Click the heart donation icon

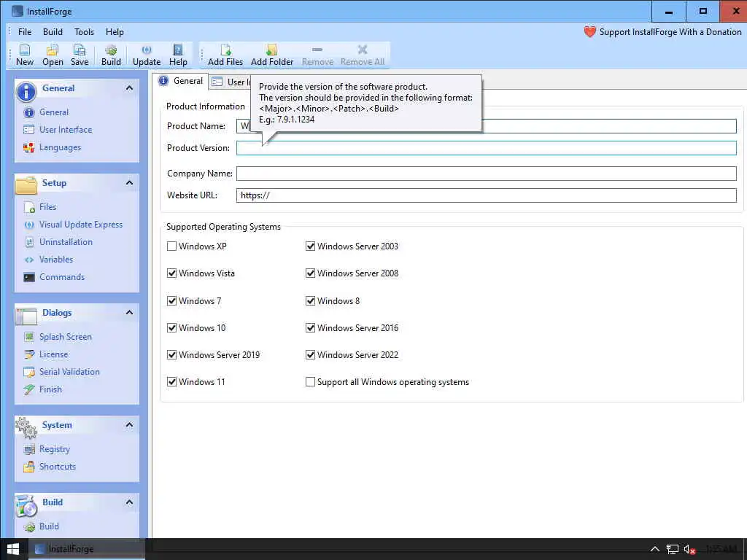pyautogui.click(x=589, y=32)
